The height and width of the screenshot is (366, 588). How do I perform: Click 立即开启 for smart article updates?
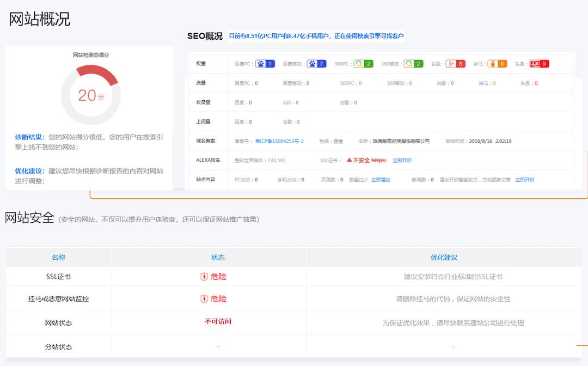525,180
